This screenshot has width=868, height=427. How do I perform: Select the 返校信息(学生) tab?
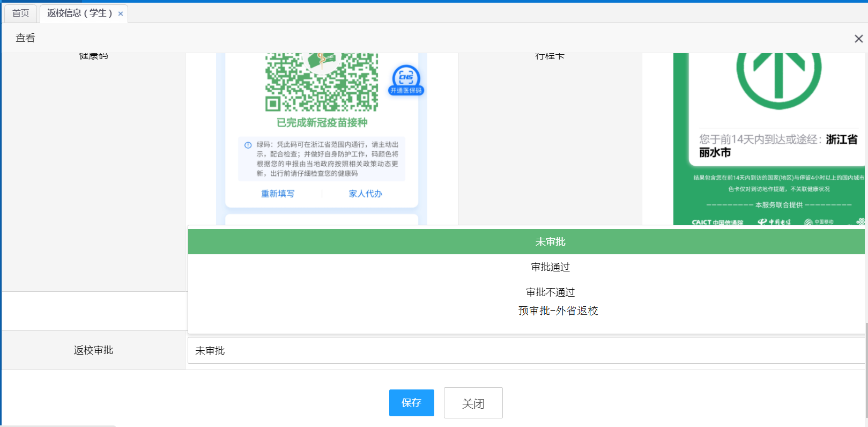click(79, 13)
